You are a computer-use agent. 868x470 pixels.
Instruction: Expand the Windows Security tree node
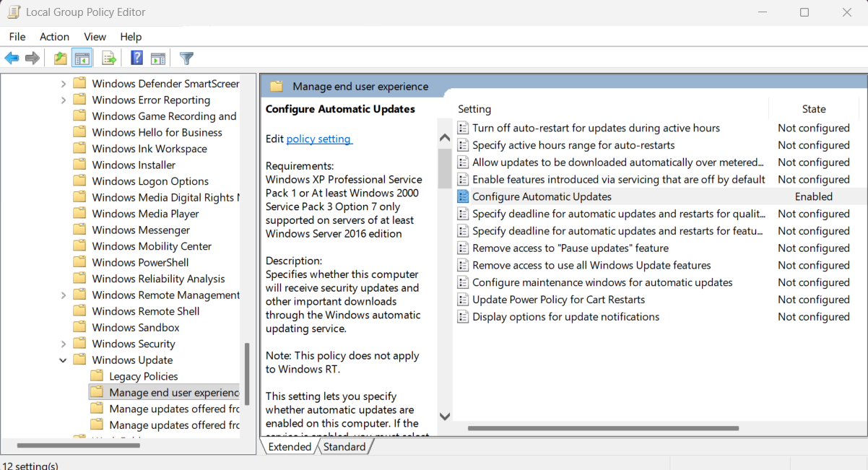coord(63,344)
